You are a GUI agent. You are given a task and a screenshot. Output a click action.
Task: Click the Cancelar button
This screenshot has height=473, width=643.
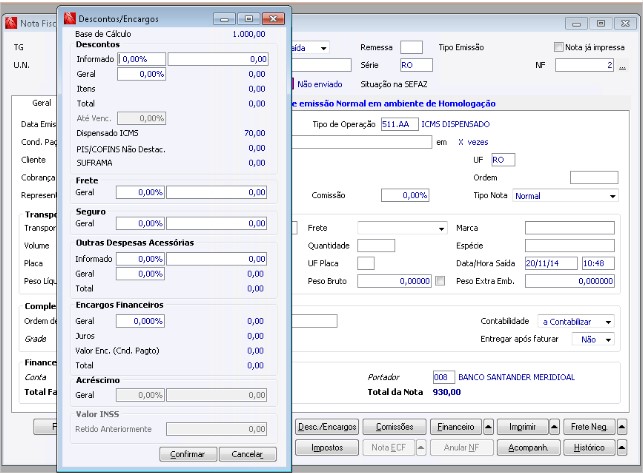(247, 454)
